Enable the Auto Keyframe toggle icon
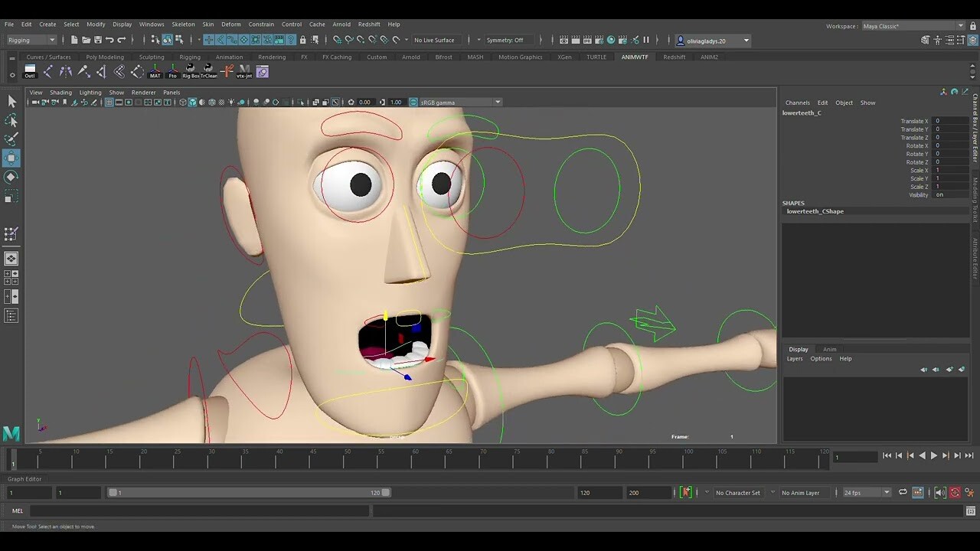The height and width of the screenshot is (551, 980). point(955,492)
